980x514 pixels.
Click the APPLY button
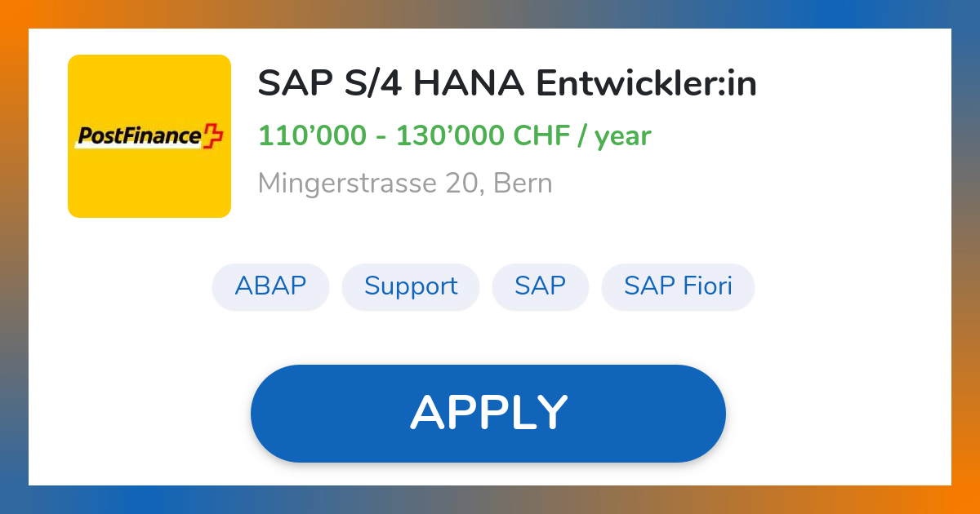(x=489, y=413)
